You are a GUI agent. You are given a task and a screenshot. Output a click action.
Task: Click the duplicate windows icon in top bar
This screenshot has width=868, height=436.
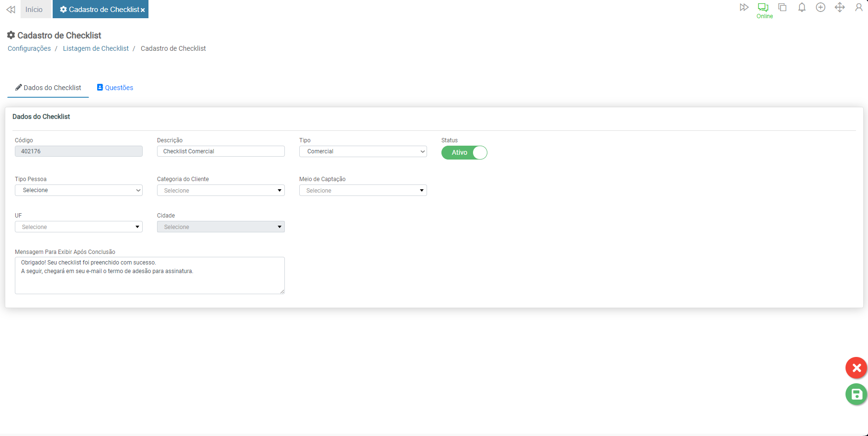pos(782,7)
